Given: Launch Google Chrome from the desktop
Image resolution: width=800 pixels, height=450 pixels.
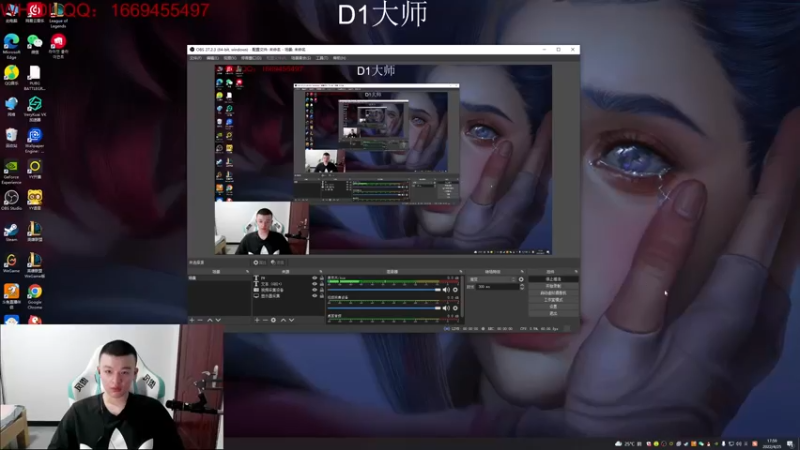Looking at the screenshot, I should point(35,296).
